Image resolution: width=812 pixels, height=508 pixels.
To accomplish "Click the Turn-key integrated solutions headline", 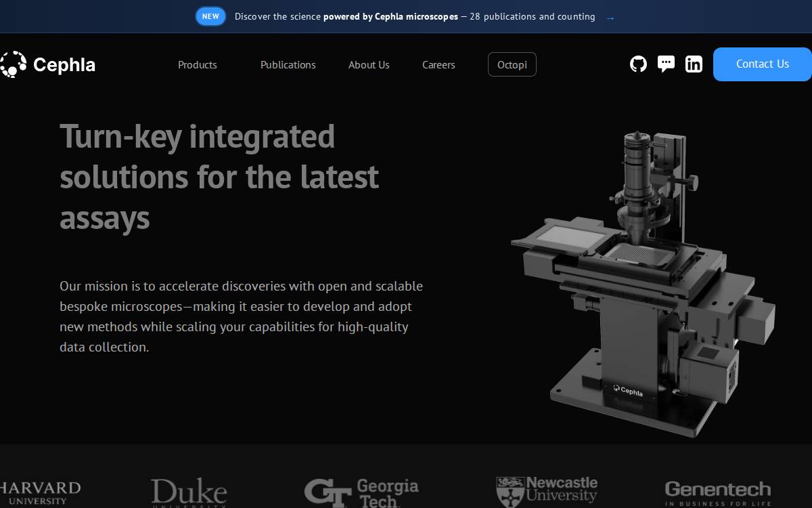I will tap(219, 177).
